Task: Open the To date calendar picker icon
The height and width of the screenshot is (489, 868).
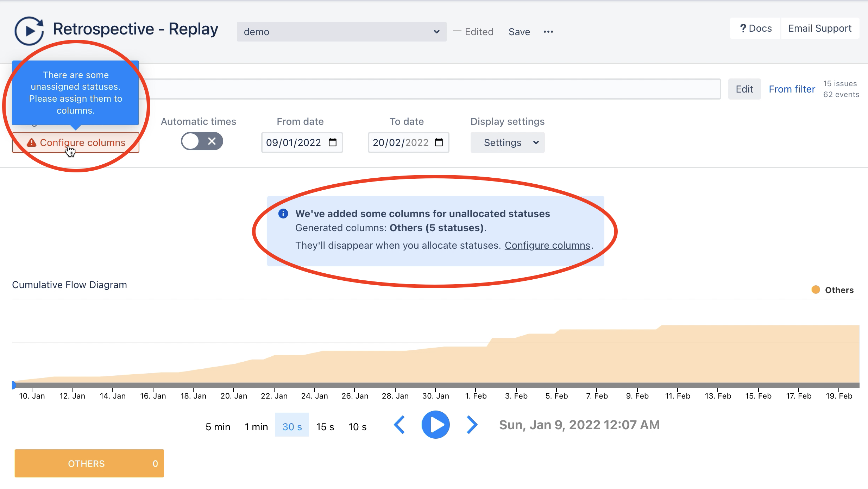Action: (x=439, y=142)
